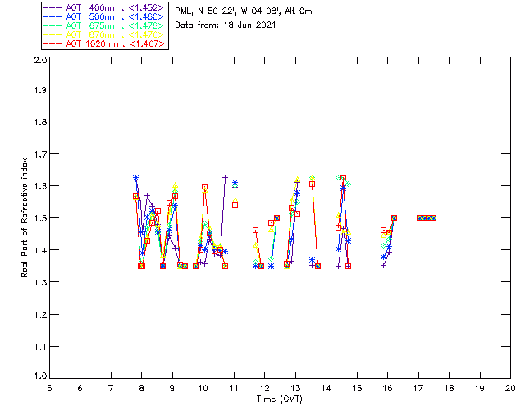
Task: Click the 1.5 tick label on y-axis
Action: (39, 218)
